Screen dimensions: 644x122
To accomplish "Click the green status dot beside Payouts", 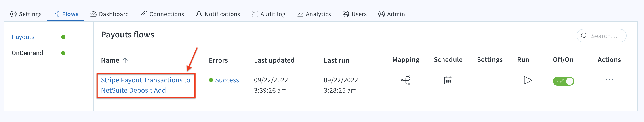I will click(x=63, y=37).
